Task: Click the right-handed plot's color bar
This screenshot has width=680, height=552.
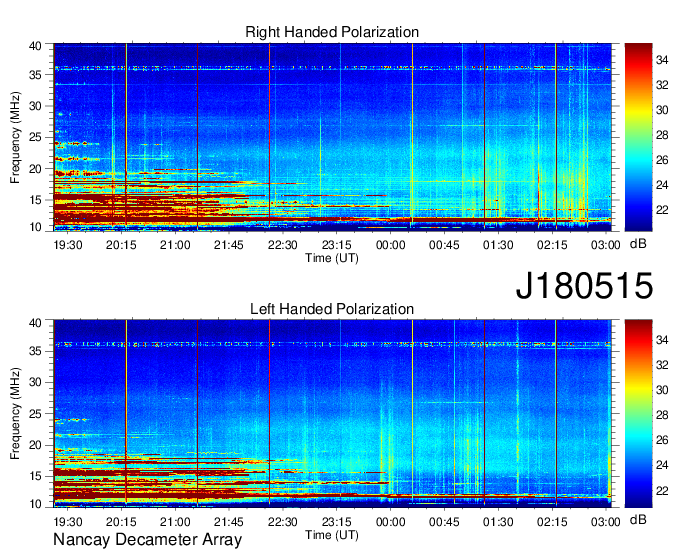Action: [638, 137]
